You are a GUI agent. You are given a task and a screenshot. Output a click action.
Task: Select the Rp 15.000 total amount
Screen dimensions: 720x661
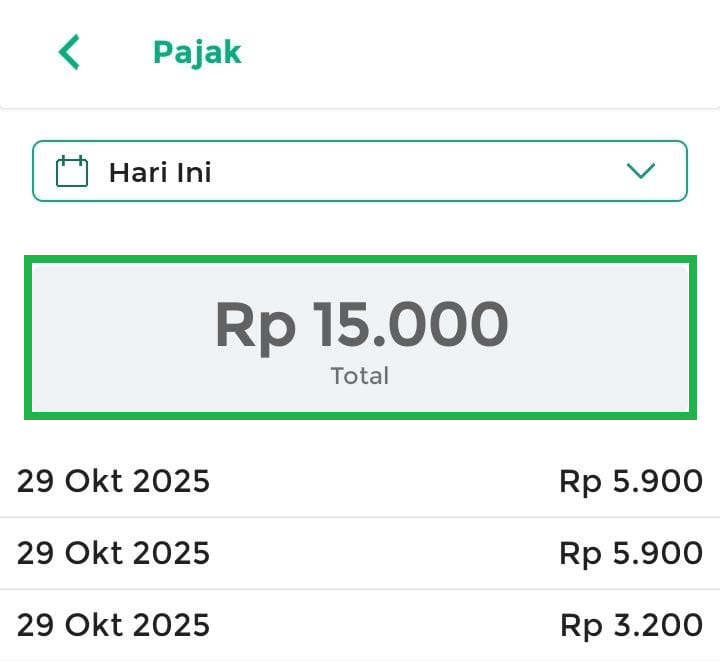tap(361, 325)
